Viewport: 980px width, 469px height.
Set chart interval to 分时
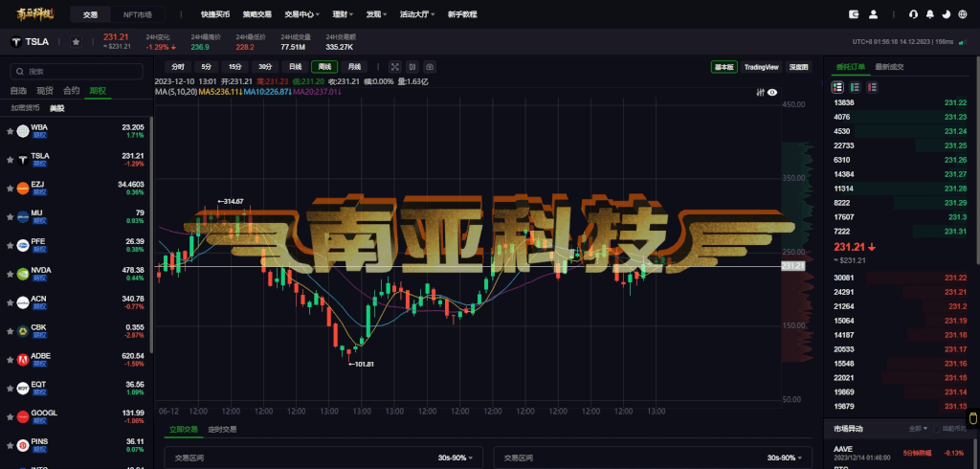[177, 67]
